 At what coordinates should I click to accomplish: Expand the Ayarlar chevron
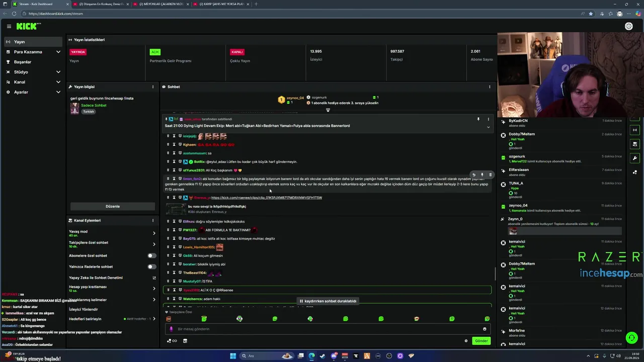pyautogui.click(x=58, y=92)
